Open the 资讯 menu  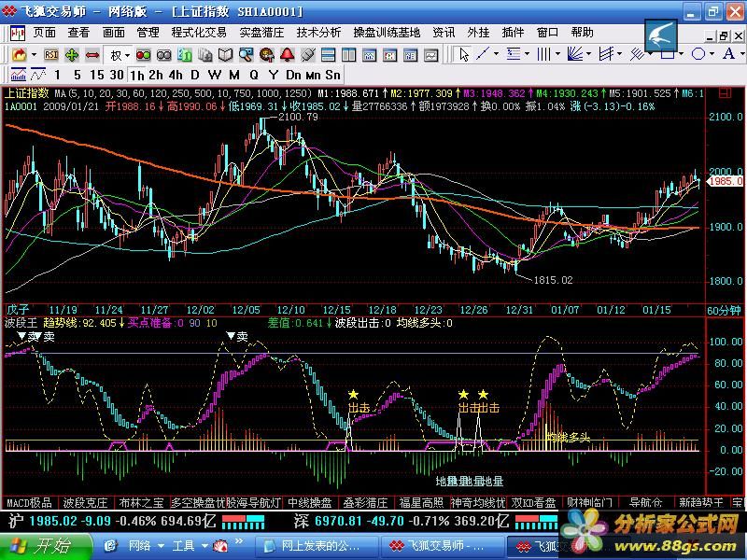point(444,33)
